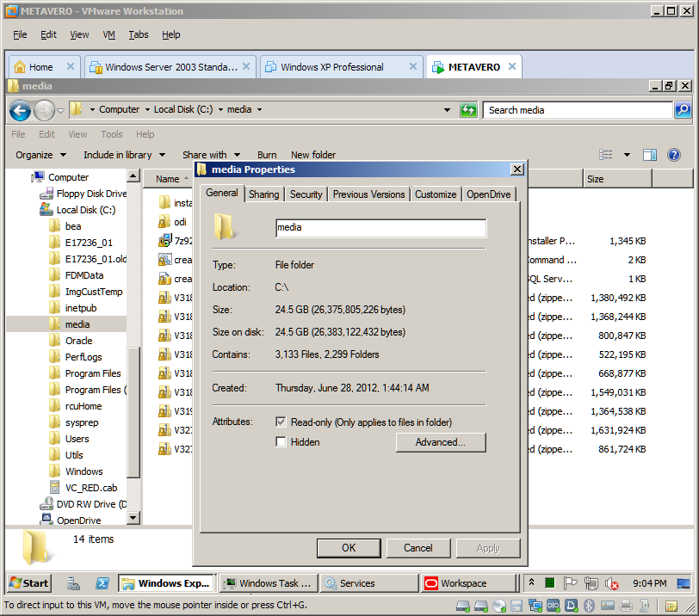699x616 pixels.
Task: Sort by the Name column header
Action: pyautogui.click(x=168, y=179)
